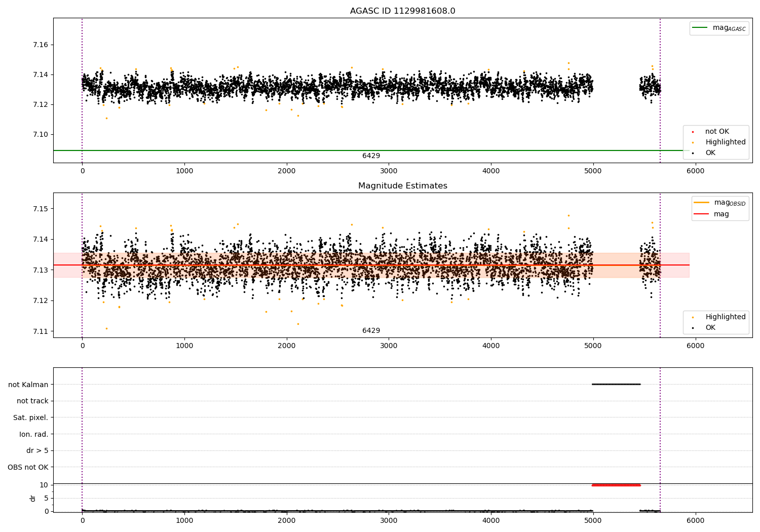Click the 1000 x-tick under the bottom plot
The height and width of the screenshot is (532, 760).
184,521
